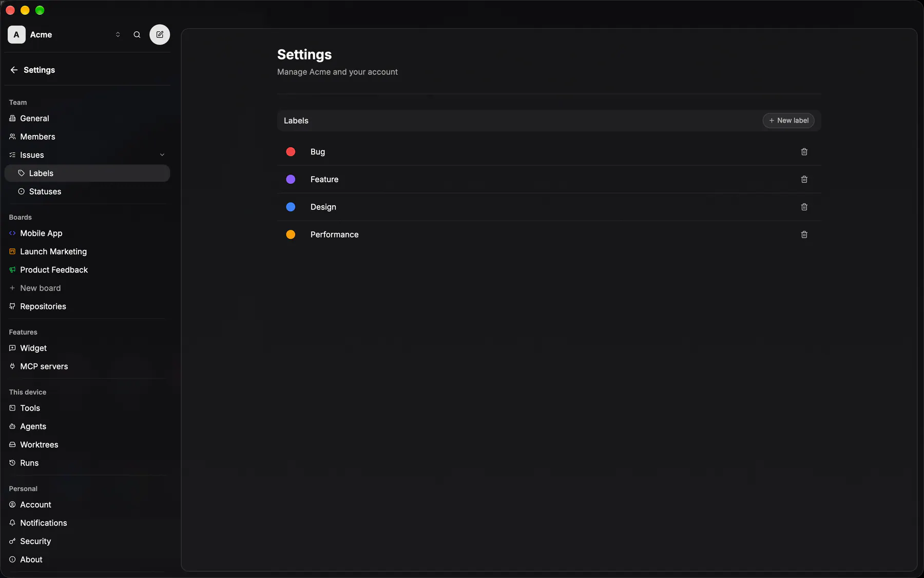Open Security settings
Screen dimensions: 924x578
click(87, 542)
